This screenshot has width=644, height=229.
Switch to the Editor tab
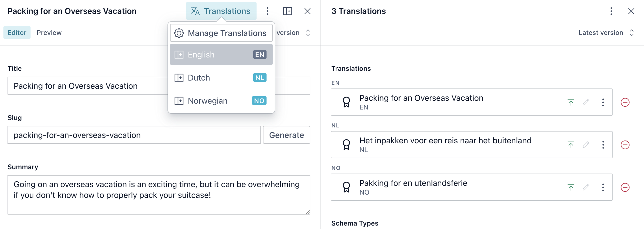17,33
